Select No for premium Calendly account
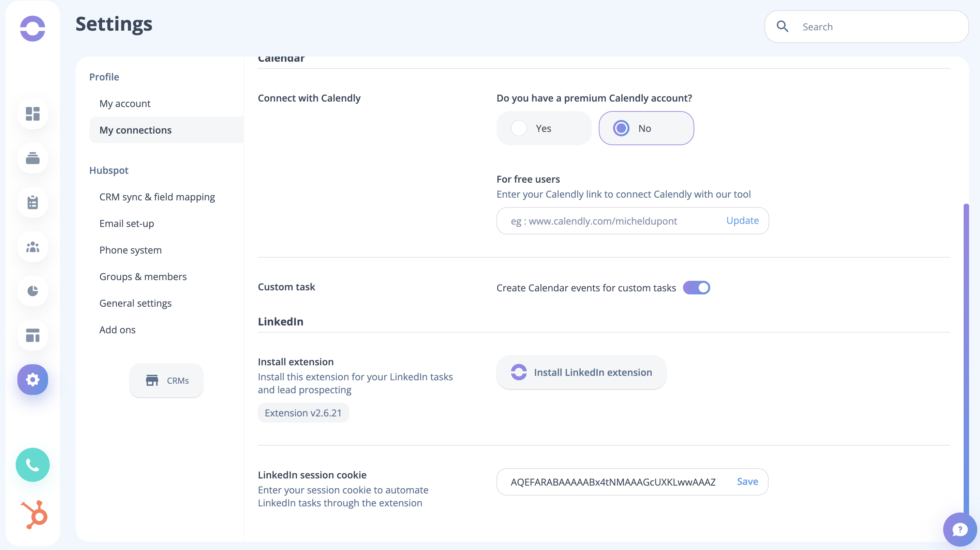 (646, 128)
